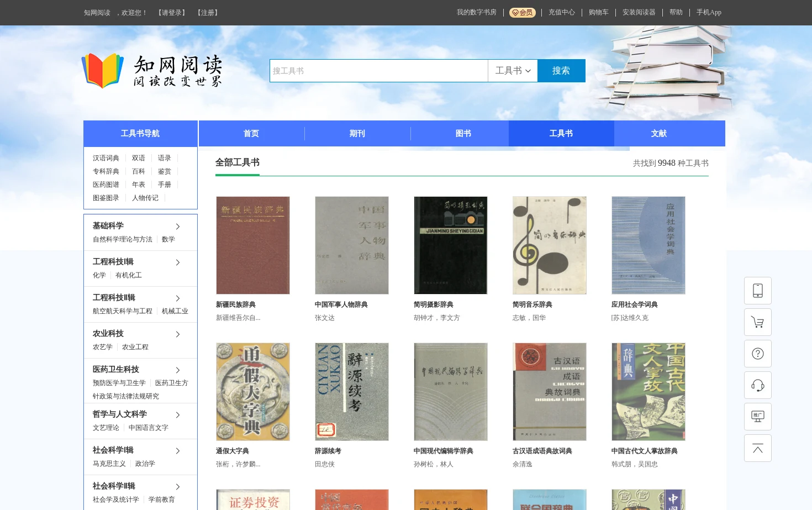Click the 辞源续考 title text link
Image resolution: width=812 pixels, height=510 pixels.
pyautogui.click(x=328, y=451)
